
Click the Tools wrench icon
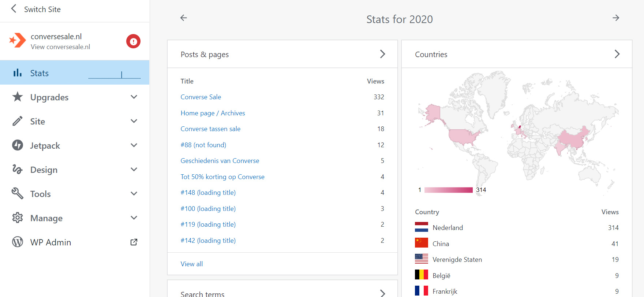click(18, 193)
